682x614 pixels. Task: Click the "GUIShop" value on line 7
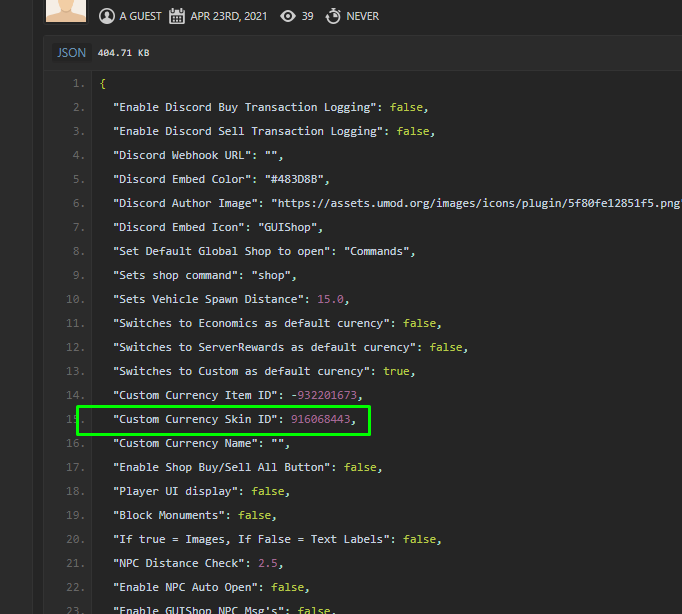click(288, 227)
